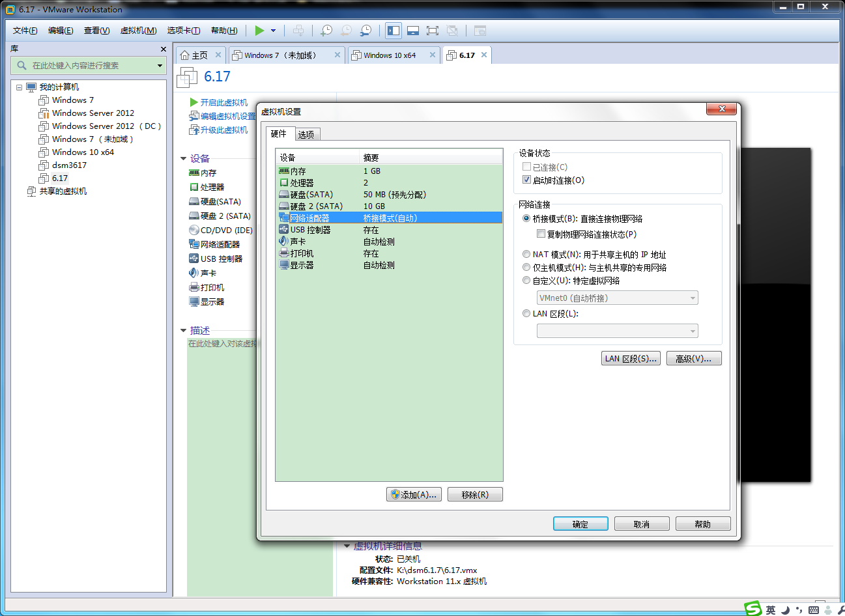Viewport: 845px width, 616px height.
Task: Collapse 虚拟机详细信息 section
Action: 347,546
